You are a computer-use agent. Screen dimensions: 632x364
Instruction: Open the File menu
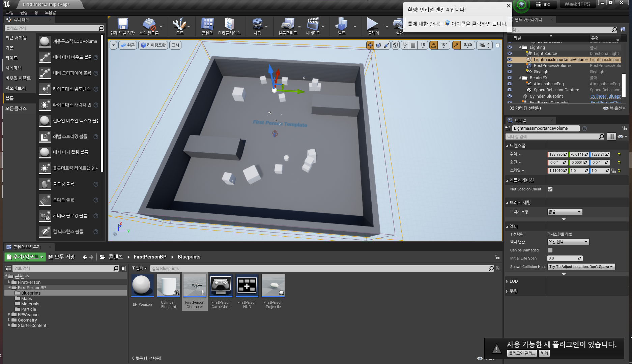pos(9,12)
